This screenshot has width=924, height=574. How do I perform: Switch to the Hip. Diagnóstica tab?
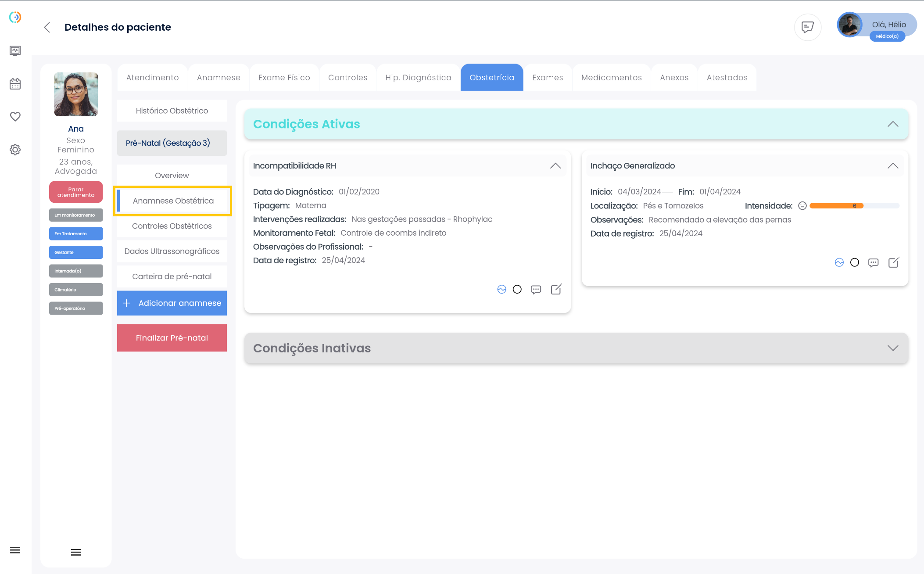pos(419,78)
